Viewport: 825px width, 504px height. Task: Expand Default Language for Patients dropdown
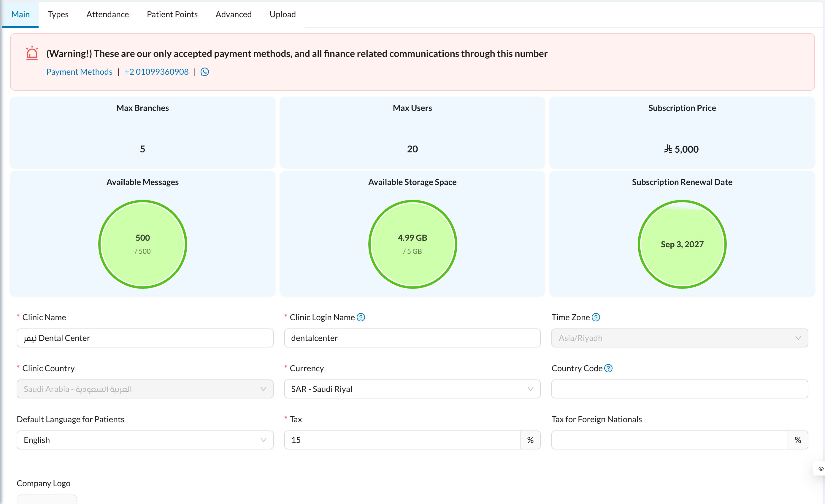[x=145, y=440]
